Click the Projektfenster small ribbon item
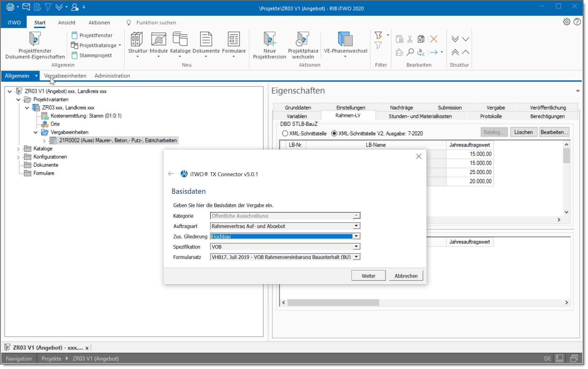Viewport: 588px width, 369px height. [x=92, y=35]
